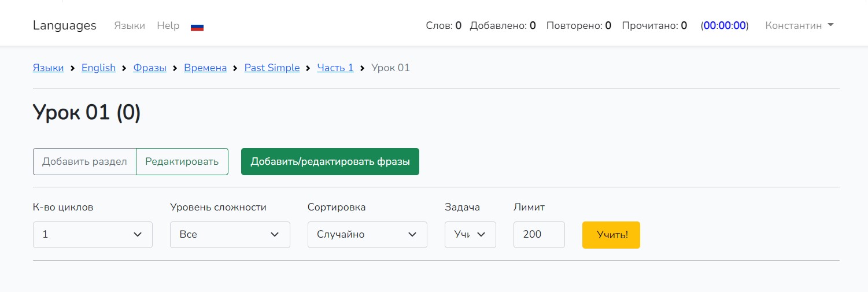The width and height of the screenshot is (868, 292).
Task: Expand the К-во циклов dropdown
Action: [x=93, y=235]
